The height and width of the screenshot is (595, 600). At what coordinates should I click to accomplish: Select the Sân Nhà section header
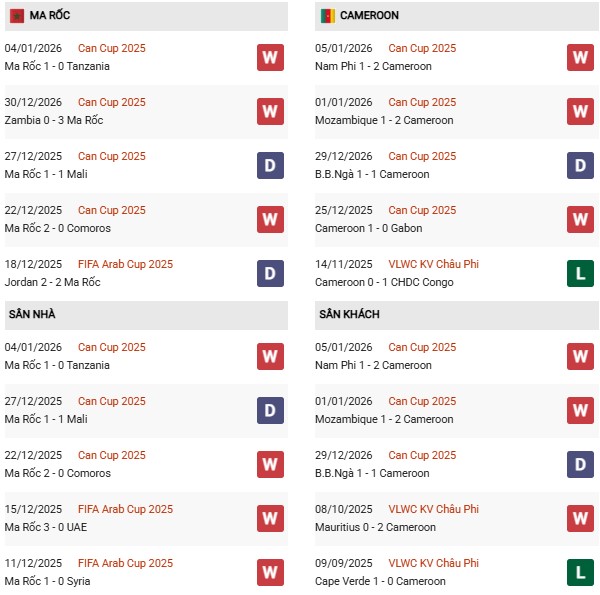tap(32, 315)
